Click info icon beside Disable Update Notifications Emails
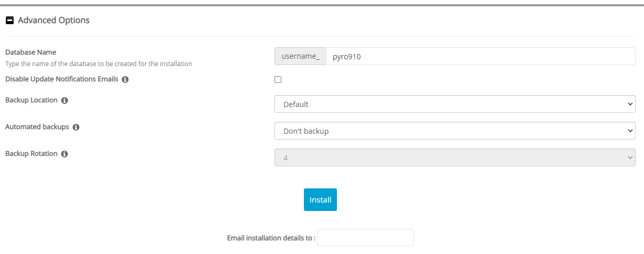This screenshot has height=254, width=644. [125, 80]
